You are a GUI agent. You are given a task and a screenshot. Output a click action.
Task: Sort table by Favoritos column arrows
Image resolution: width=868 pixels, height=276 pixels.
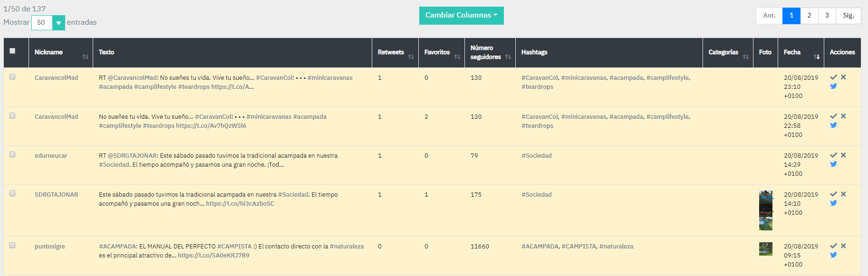coord(457,57)
